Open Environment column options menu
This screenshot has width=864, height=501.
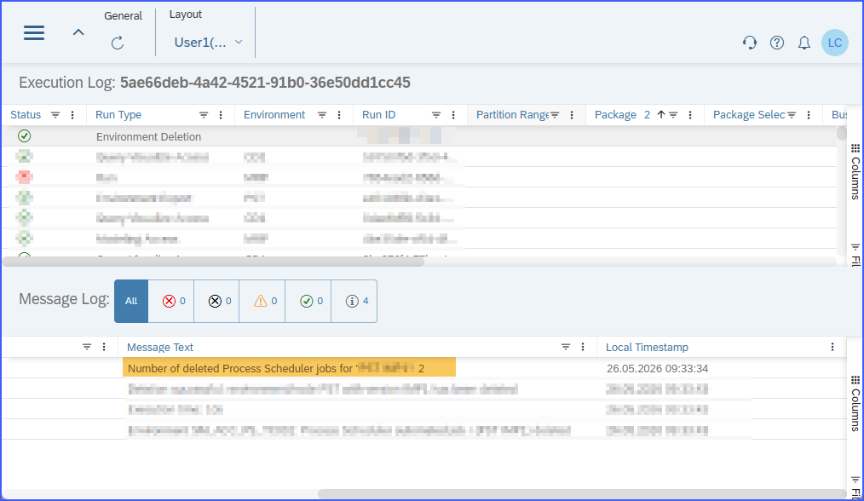pyautogui.click(x=339, y=115)
